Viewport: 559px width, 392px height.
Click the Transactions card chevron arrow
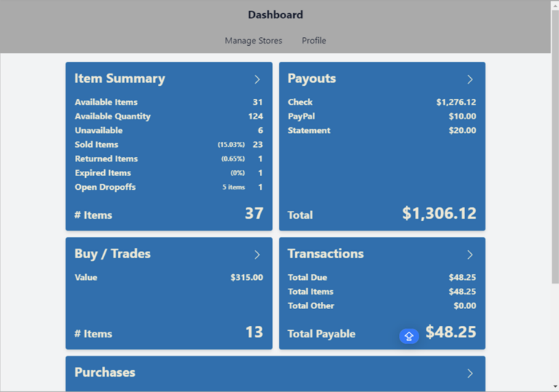pos(469,255)
